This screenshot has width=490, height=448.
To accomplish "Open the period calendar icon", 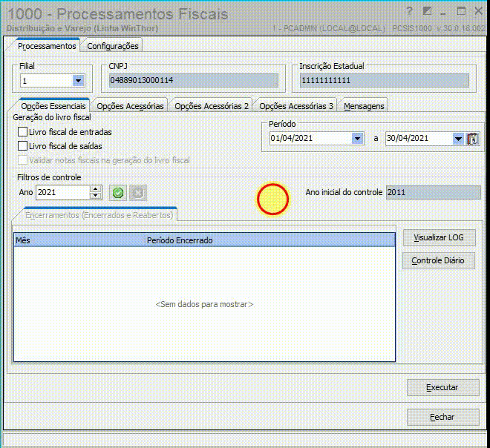I will click(x=472, y=138).
